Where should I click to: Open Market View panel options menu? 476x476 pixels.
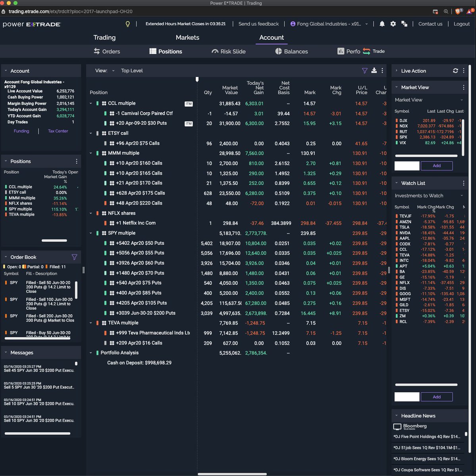click(464, 87)
